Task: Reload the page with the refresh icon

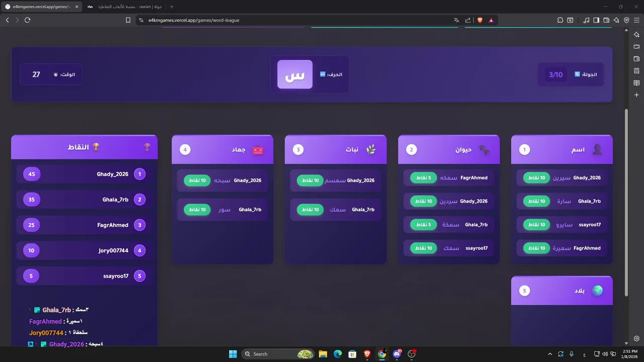Action: 28,20
